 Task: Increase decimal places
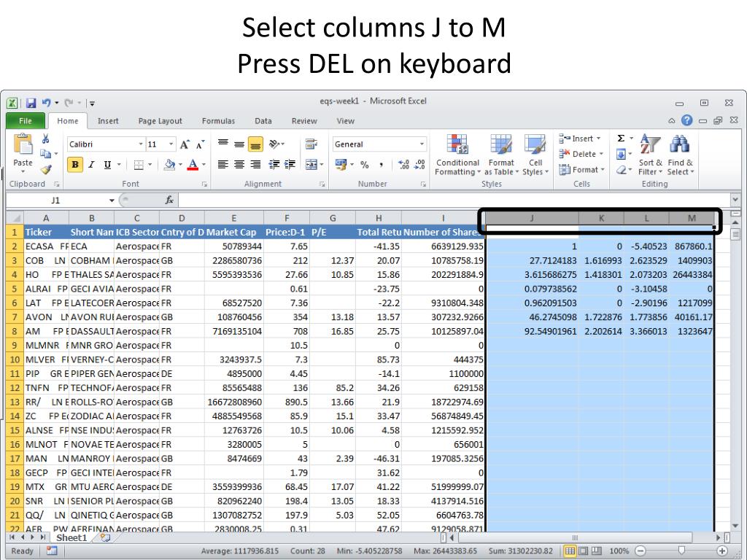[x=403, y=165]
